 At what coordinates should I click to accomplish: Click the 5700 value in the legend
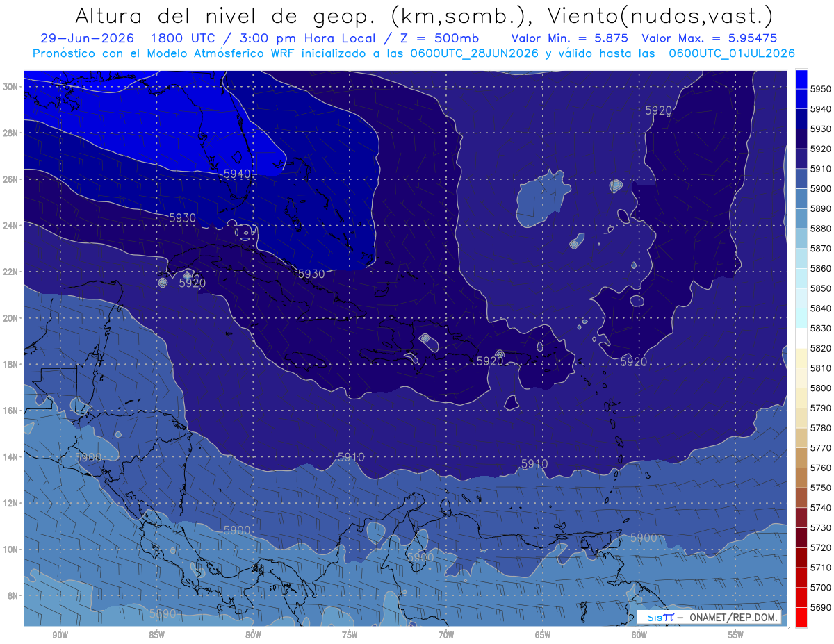click(821, 587)
